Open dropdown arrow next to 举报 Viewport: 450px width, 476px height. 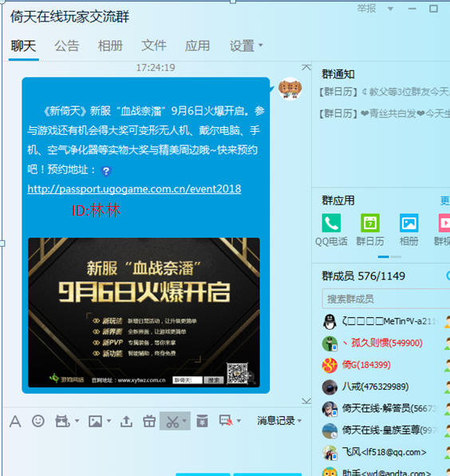pos(390,9)
